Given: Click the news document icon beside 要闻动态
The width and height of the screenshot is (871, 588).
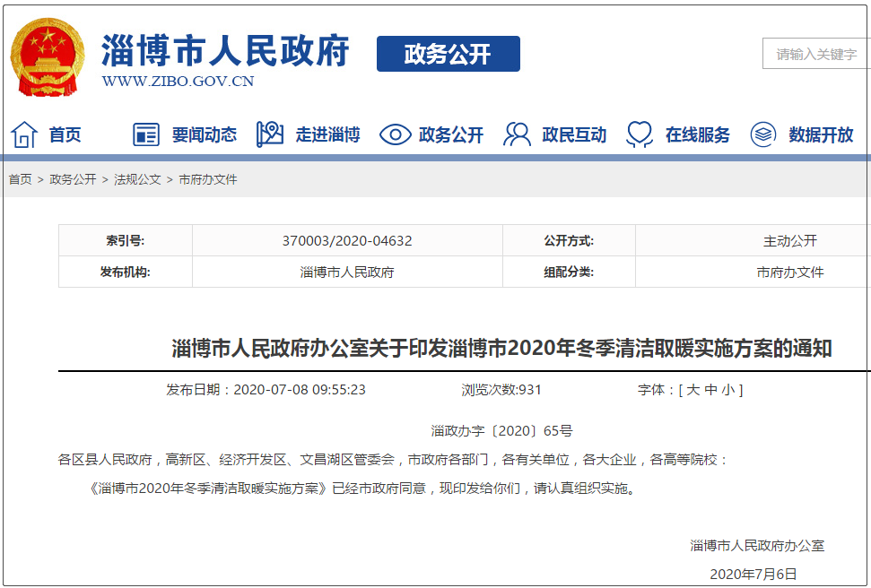Looking at the screenshot, I should pyautogui.click(x=145, y=134).
